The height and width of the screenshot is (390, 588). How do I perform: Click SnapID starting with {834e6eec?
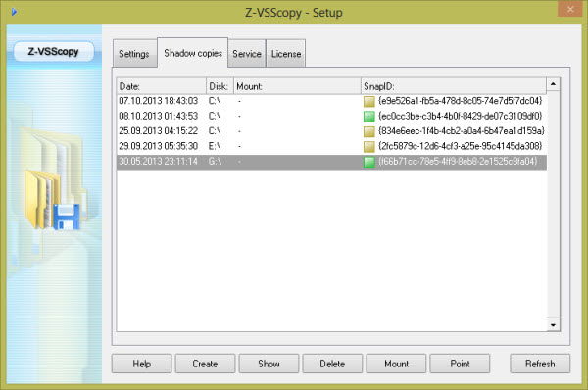pos(462,131)
